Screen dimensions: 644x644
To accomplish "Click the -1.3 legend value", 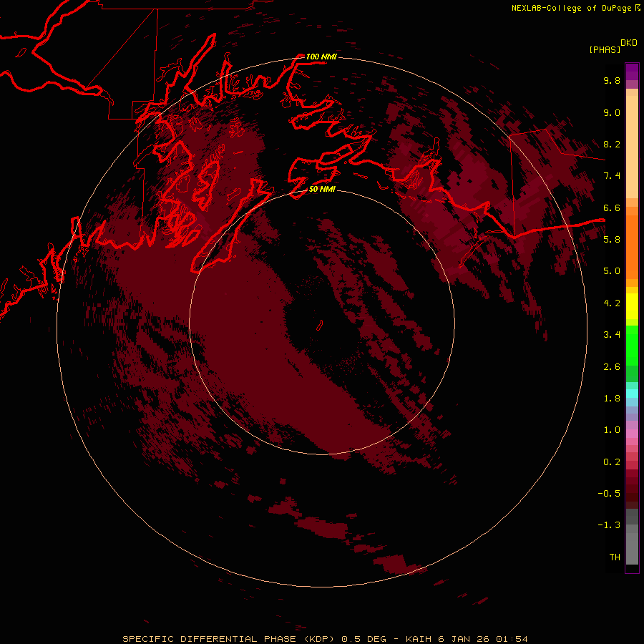I will coord(609,525).
